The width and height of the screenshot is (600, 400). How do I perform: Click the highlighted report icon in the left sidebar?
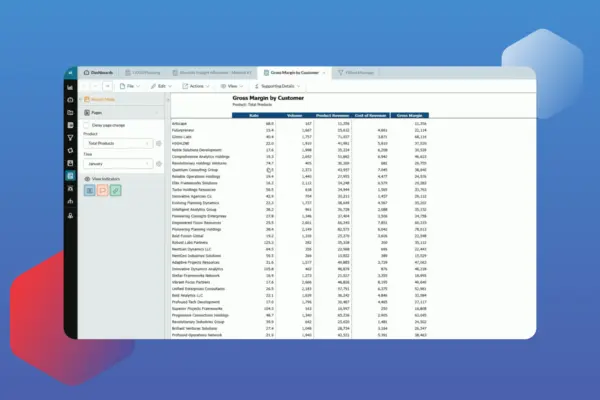tap(70, 176)
